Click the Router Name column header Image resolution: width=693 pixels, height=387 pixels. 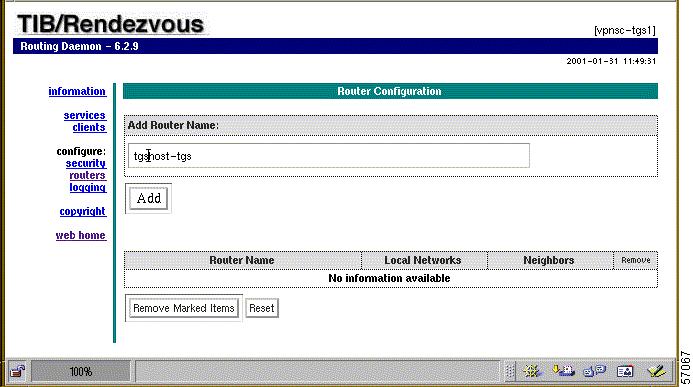click(x=242, y=260)
